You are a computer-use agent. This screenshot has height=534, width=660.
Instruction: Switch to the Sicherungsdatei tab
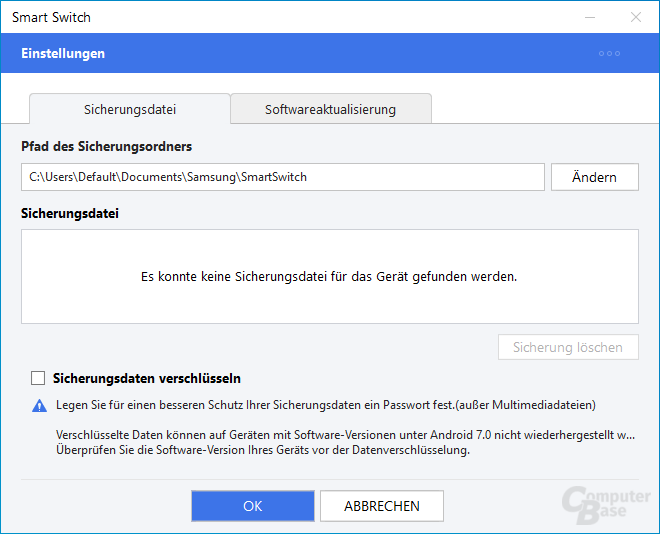tap(130, 109)
